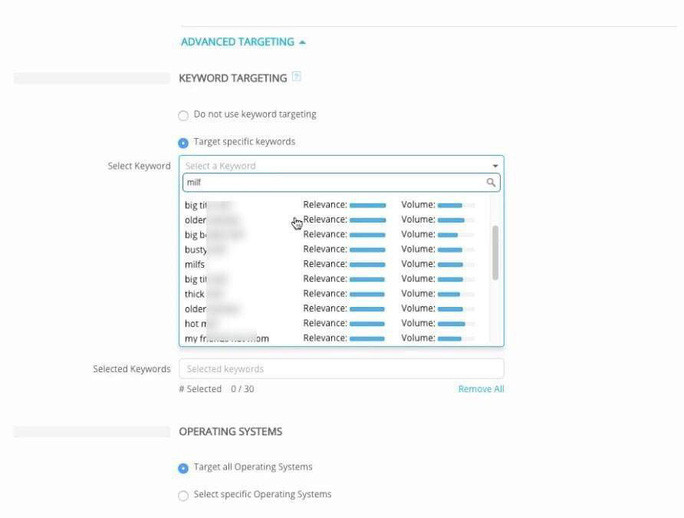Viewport: 684px width, 518px height.
Task: Click the keyword list scrollbar
Action: click(x=495, y=252)
